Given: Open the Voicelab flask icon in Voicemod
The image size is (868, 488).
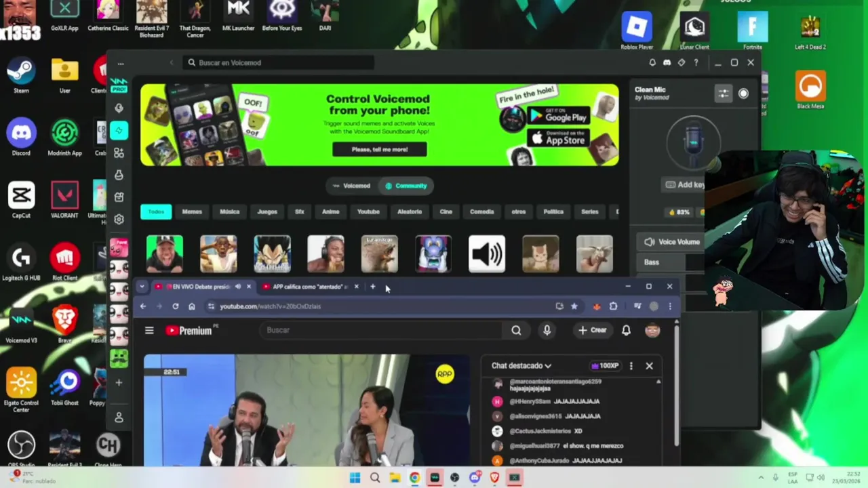Looking at the screenshot, I should pos(119,175).
